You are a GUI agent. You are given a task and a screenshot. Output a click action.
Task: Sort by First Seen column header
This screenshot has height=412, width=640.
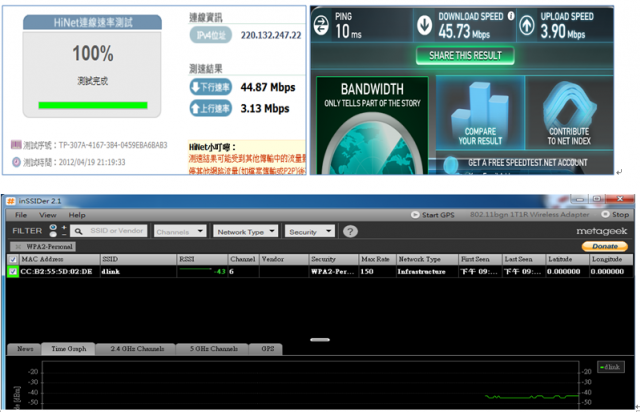pos(480,259)
